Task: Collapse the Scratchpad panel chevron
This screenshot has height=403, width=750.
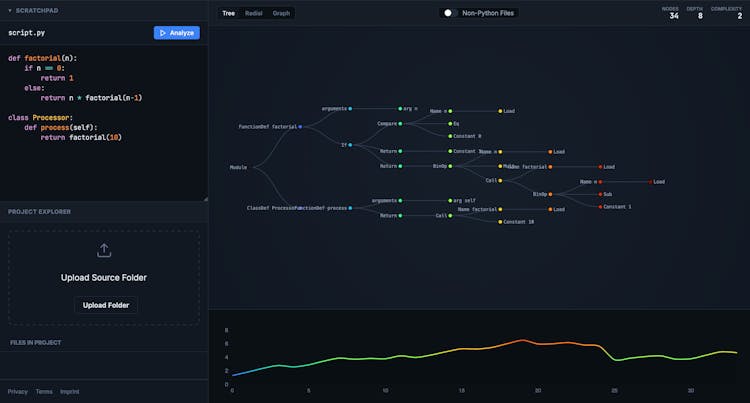Action: [9, 9]
